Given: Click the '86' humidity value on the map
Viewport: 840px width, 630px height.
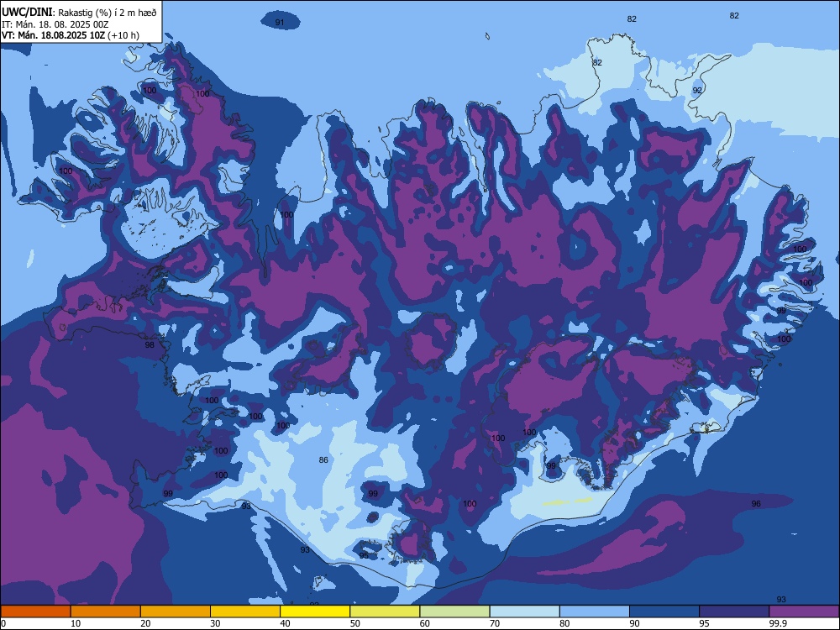Looking at the screenshot, I should click(x=323, y=459).
